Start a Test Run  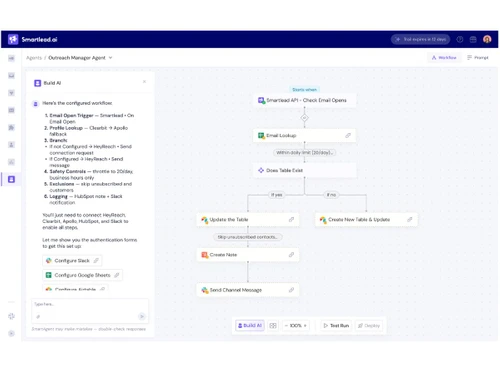coord(336,326)
